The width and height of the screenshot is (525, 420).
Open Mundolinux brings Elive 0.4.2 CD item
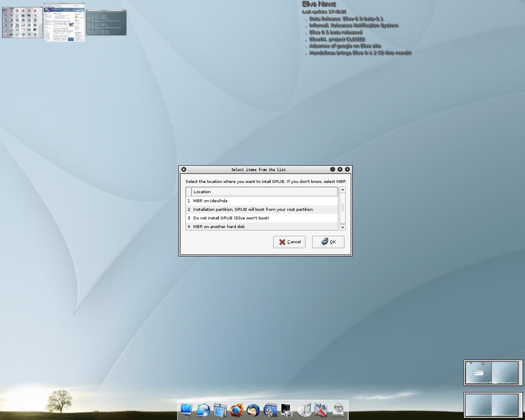coord(360,52)
